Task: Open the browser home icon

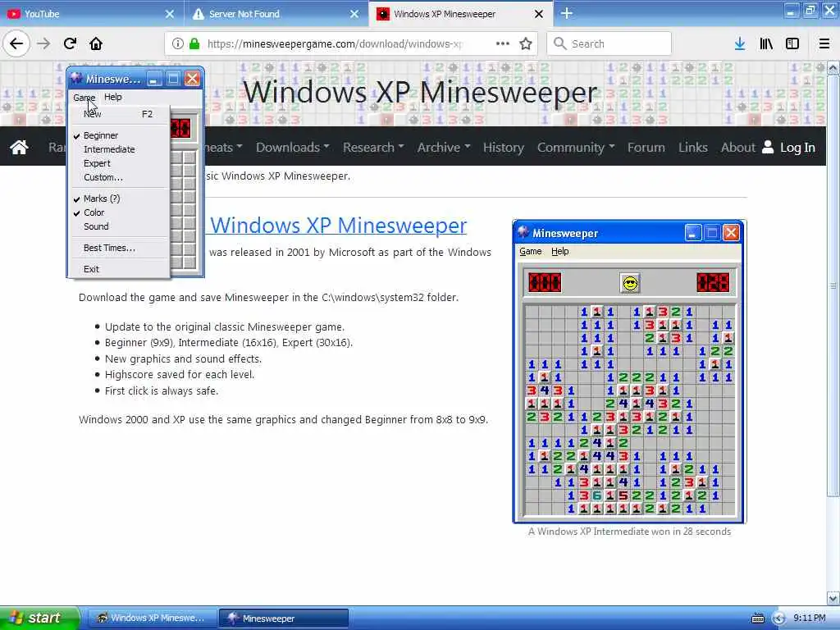Action: point(96,43)
